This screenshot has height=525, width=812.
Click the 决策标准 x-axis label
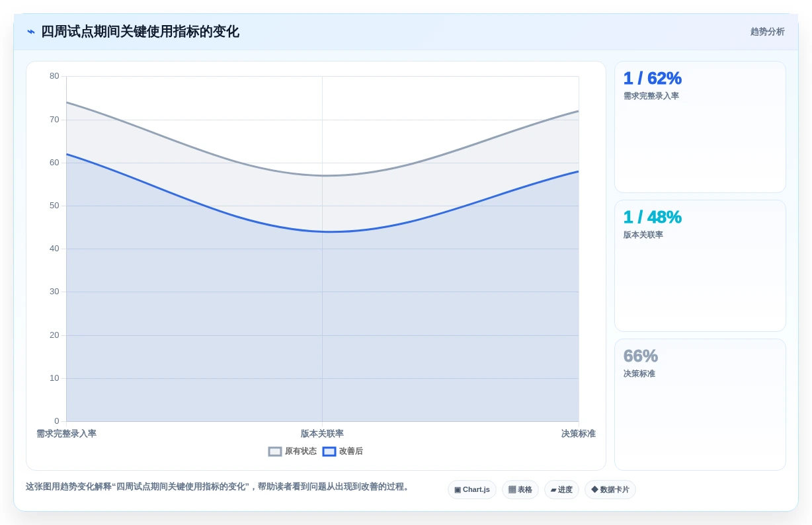tap(579, 434)
